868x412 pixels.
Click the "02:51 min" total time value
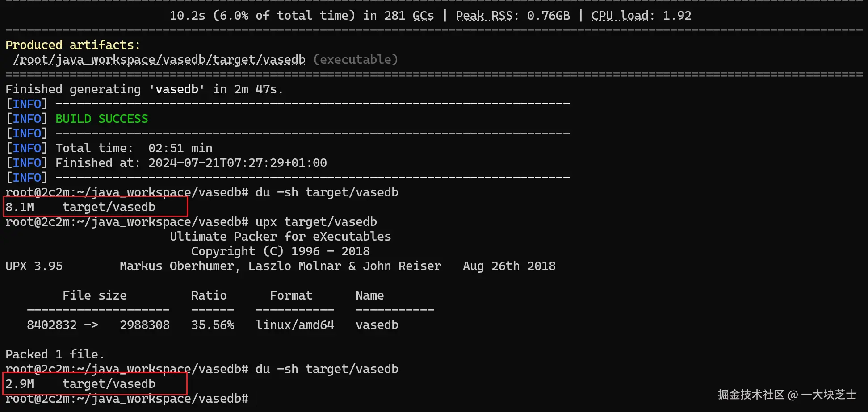180,148
